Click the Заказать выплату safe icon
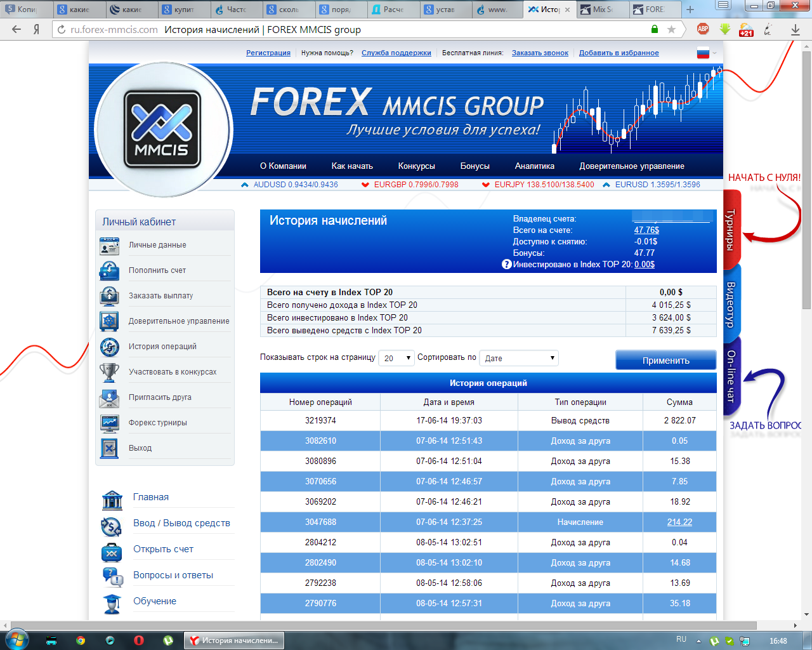The width and height of the screenshot is (812, 650). click(109, 296)
